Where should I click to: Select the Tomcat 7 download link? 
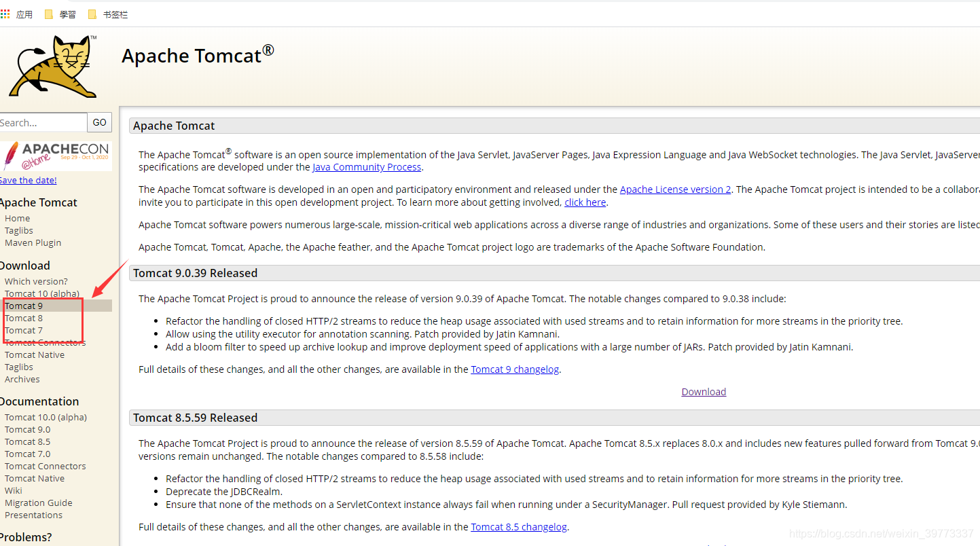pos(24,330)
